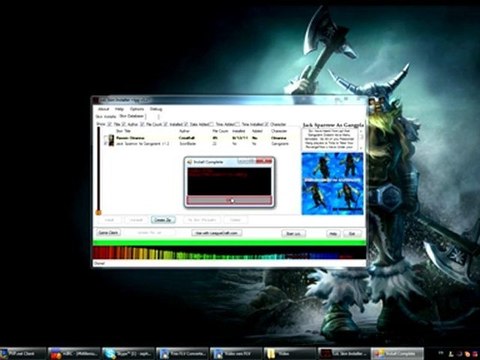Click the black log area in Install Complete dialog
The image size is (480, 360).
click(x=229, y=181)
